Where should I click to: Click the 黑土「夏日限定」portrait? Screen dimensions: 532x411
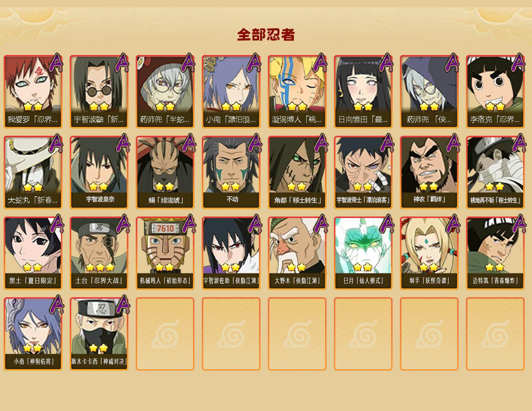[33, 253]
